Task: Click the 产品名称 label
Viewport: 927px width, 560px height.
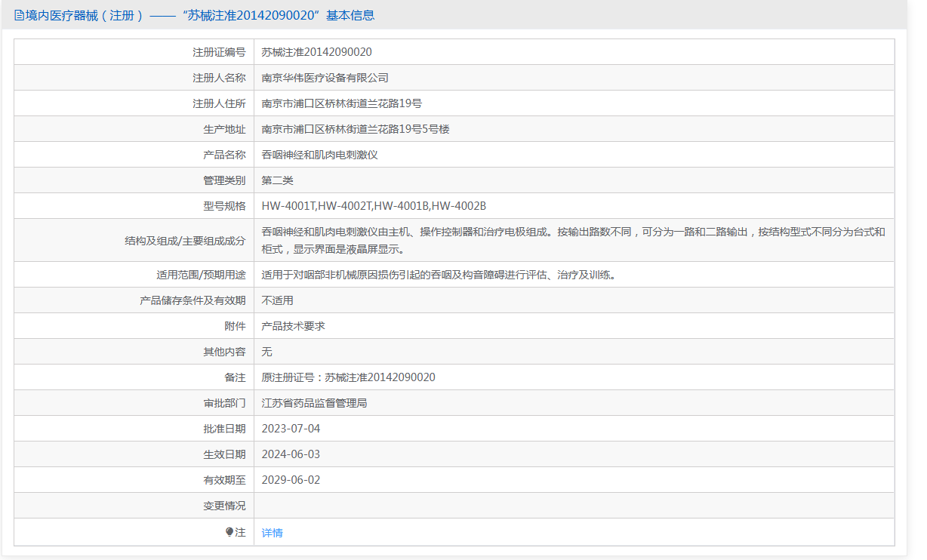Action: point(224,155)
